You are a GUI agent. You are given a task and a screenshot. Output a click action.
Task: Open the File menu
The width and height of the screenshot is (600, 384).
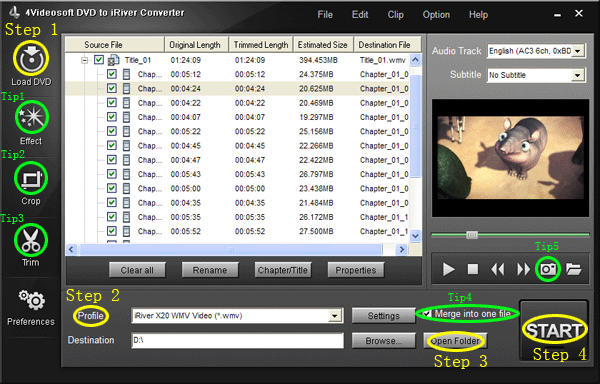(x=325, y=15)
